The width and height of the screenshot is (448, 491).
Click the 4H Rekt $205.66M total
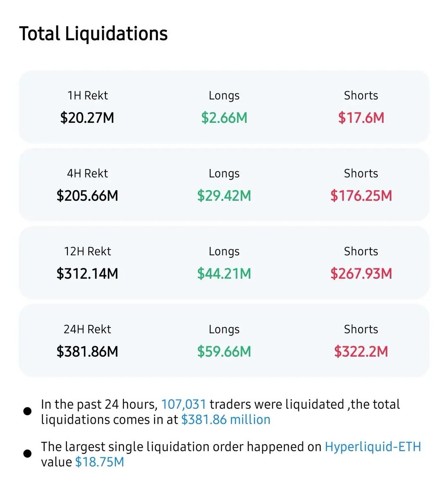pos(87,196)
